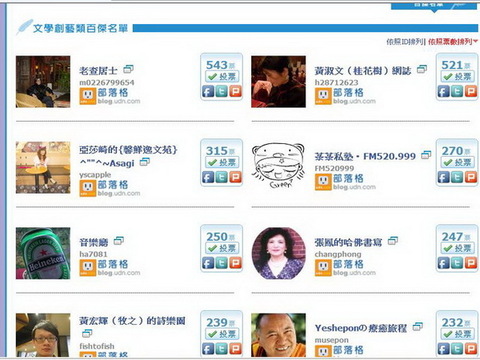Vote for 老查居士 with 543 votes
The height and width of the screenshot is (360, 480).
[x=222, y=77]
